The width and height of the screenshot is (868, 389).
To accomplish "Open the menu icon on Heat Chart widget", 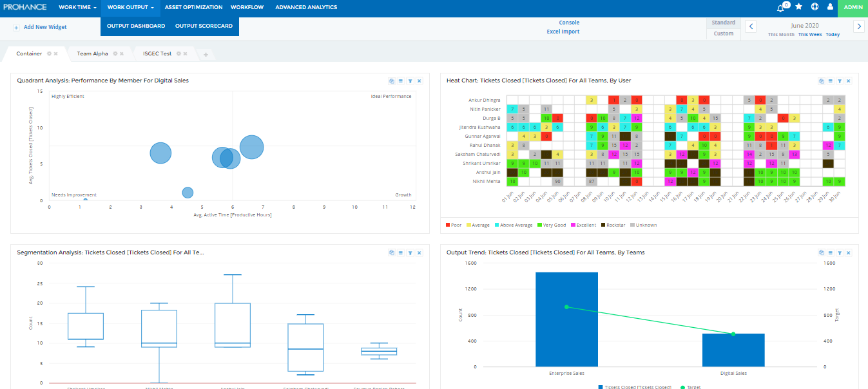I will tap(830, 81).
